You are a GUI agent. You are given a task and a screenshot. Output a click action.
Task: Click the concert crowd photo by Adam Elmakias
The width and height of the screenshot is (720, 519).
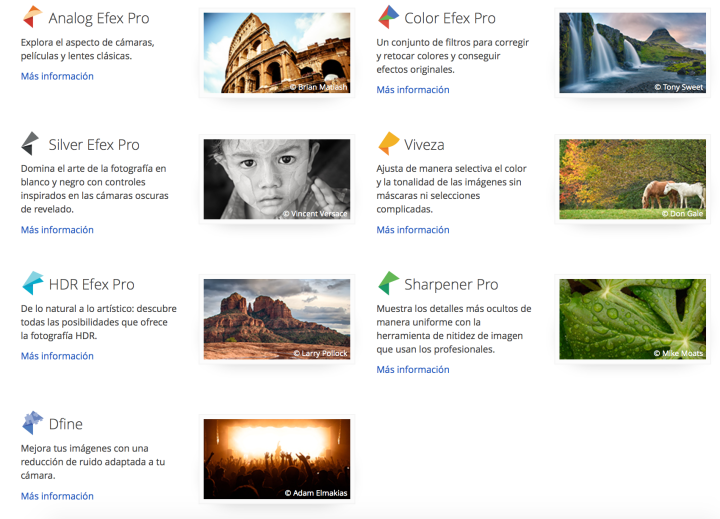click(277, 459)
